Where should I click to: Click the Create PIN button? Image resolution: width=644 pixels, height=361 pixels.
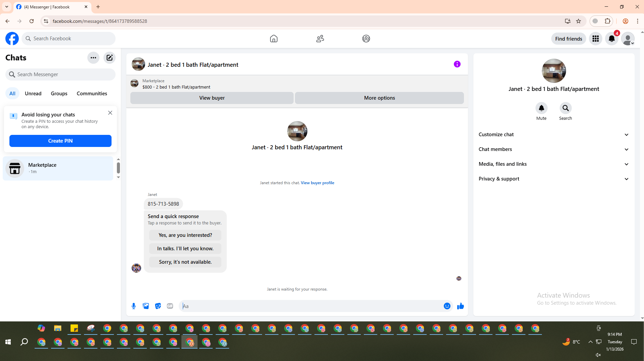tap(60, 141)
